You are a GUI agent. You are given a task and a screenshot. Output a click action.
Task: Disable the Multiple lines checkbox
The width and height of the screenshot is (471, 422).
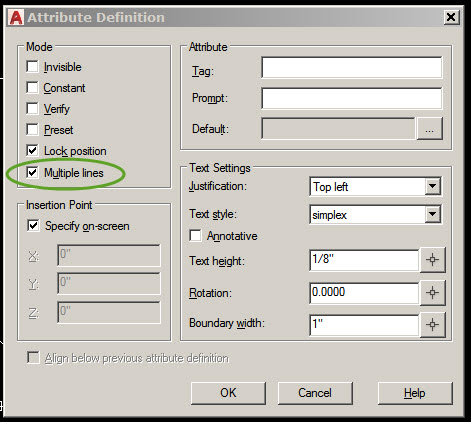(x=32, y=172)
